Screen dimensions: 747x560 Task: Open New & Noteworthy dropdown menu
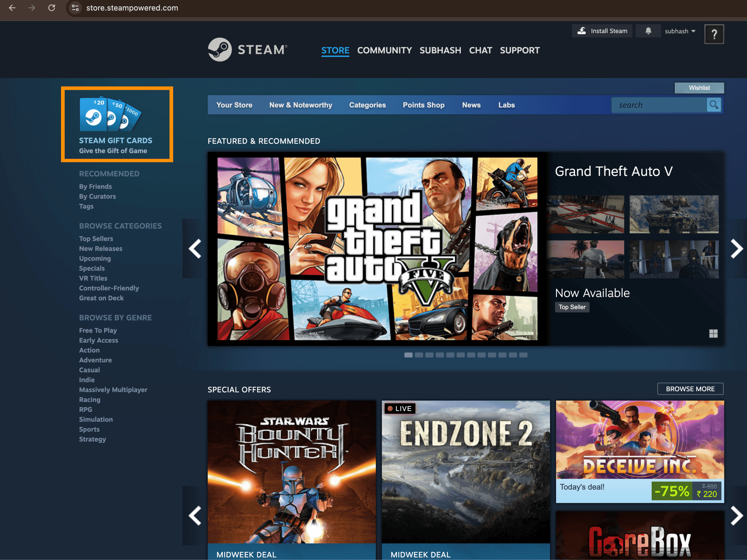pos(301,105)
